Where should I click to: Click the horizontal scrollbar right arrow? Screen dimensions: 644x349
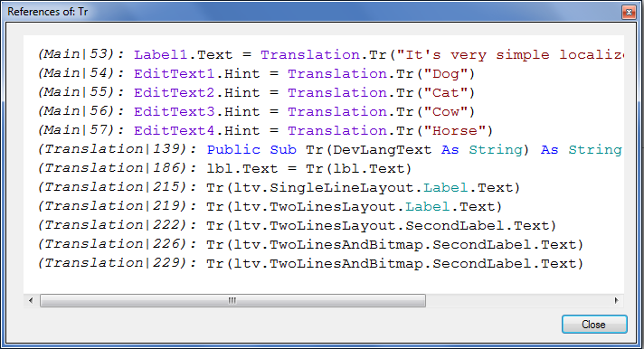616,300
